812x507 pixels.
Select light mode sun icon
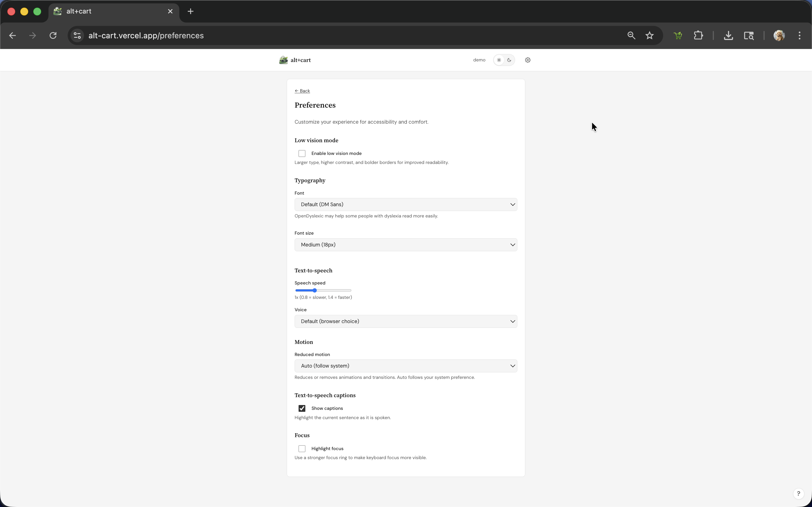click(x=499, y=60)
